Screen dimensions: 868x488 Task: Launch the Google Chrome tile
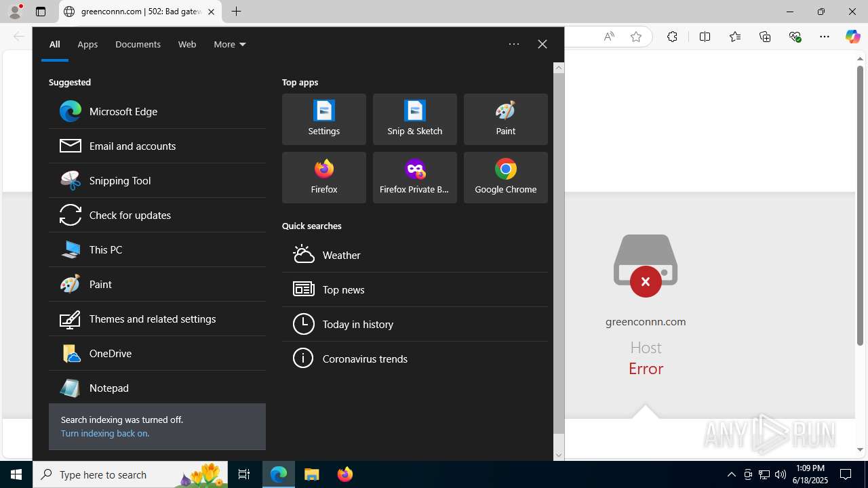(506, 178)
